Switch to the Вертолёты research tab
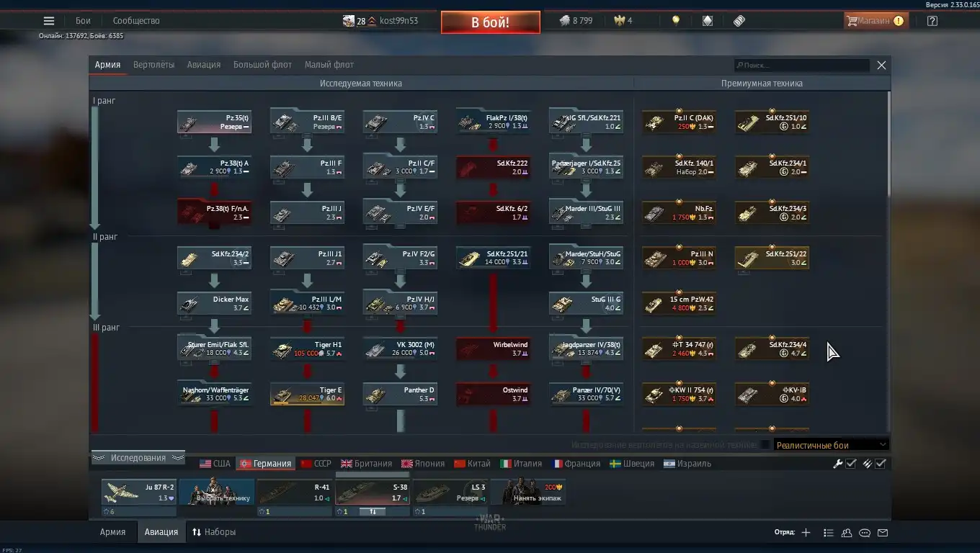Viewport: 980px width, 553px height. (153, 65)
